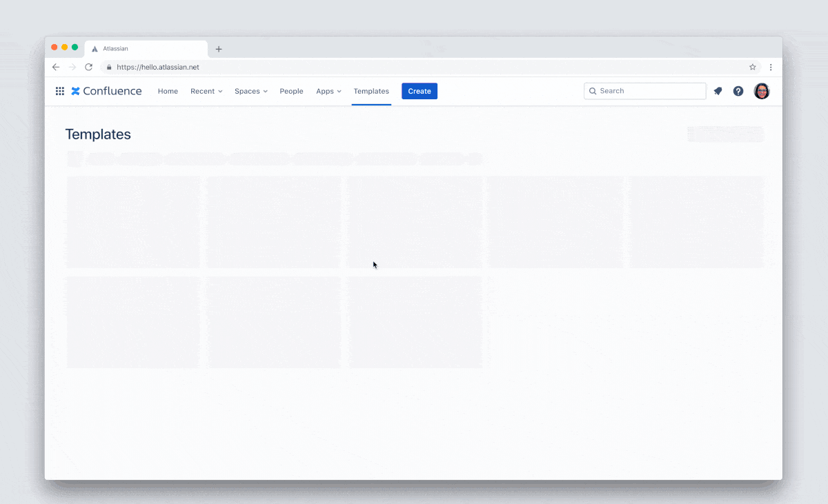Expand the Spaces dropdown
This screenshot has height=504, width=828.
pyautogui.click(x=251, y=91)
